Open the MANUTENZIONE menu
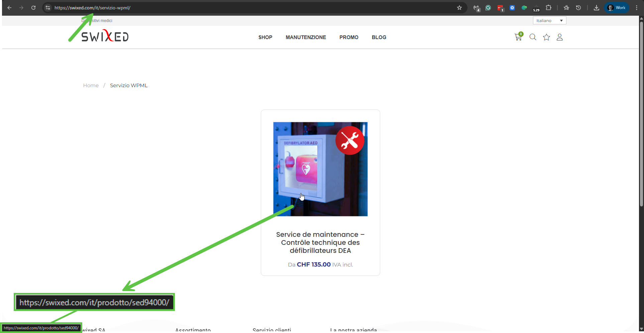The width and height of the screenshot is (644, 333). click(306, 37)
